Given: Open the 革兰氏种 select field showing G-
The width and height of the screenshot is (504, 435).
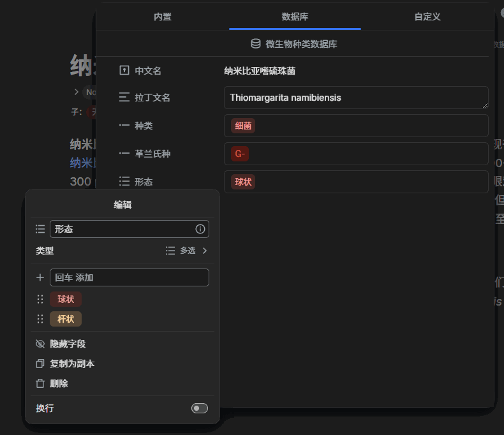Looking at the screenshot, I should click(x=356, y=154).
